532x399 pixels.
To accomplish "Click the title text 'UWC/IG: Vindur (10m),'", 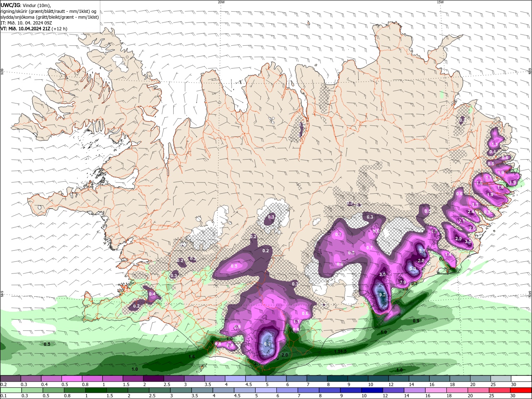I will click(x=25, y=5).
